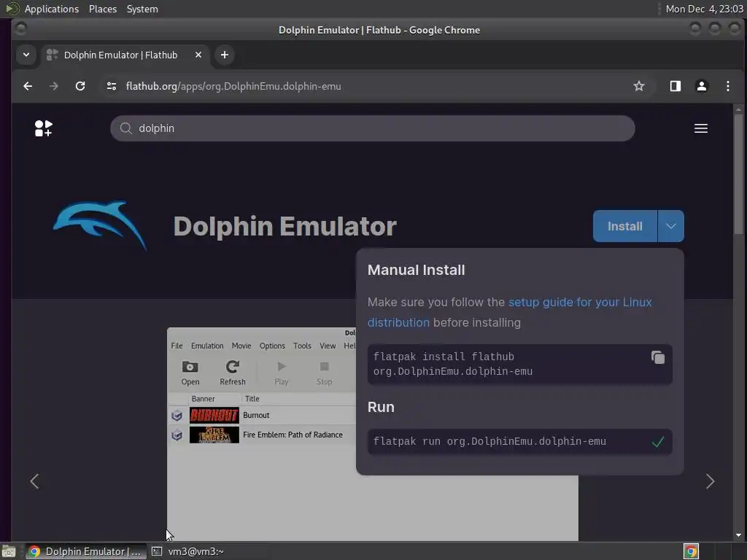Click the window menu button in title bar

click(21, 29)
